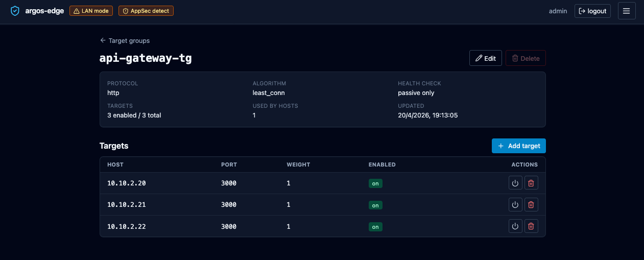Select the api-gateway-tg heading
The image size is (644, 260).
tap(146, 58)
